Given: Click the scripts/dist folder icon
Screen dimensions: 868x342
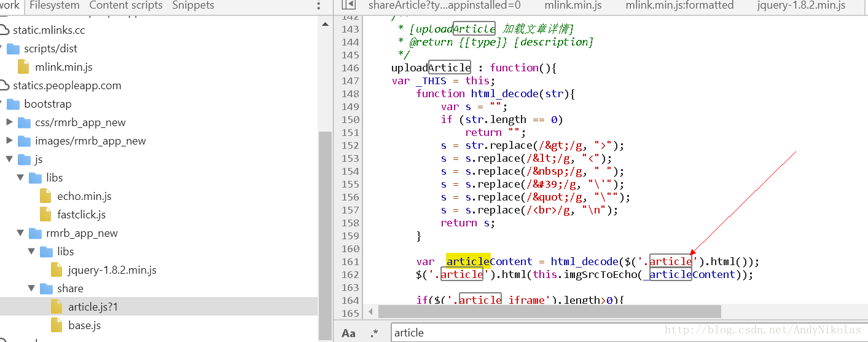Looking at the screenshot, I should click(14, 49).
